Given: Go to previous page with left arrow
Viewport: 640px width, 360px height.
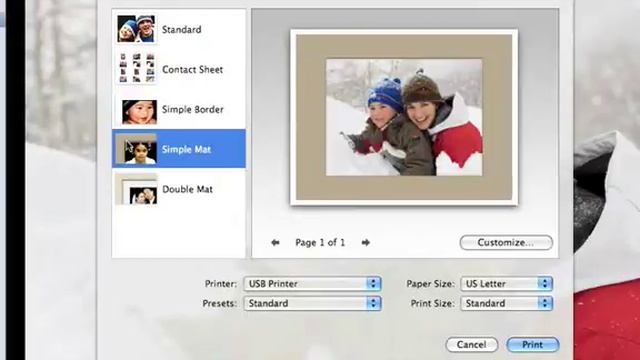Looking at the screenshot, I should 276,242.
